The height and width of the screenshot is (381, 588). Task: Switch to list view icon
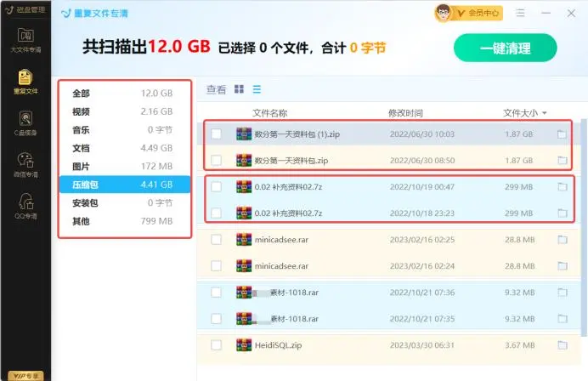click(257, 89)
